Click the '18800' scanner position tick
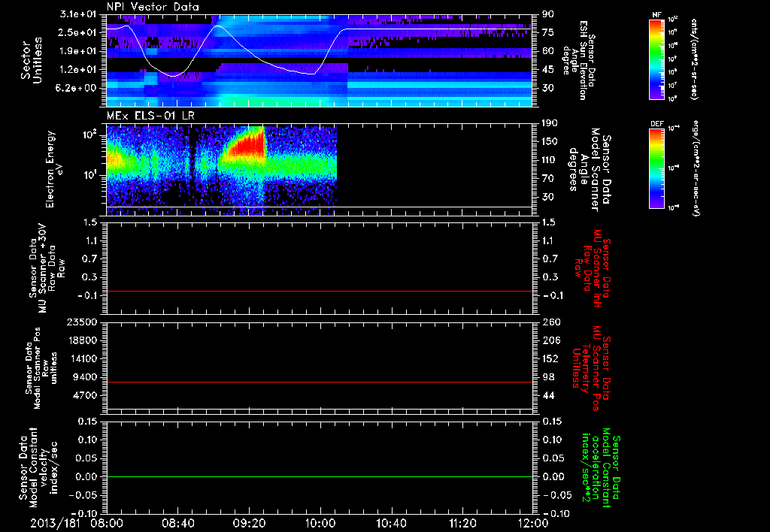This screenshot has height=532, width=770. coord(83,340)
